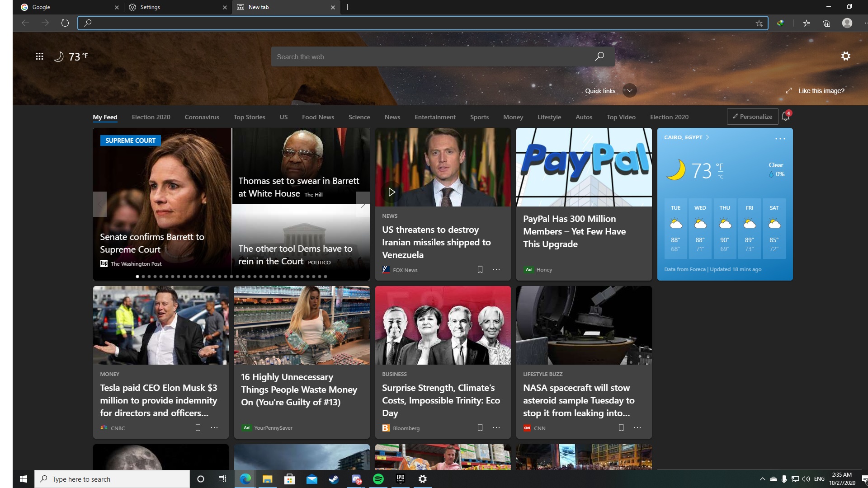The image size is (868, 488).
Task: Click Like this image link
Action: tap(821, 91)
